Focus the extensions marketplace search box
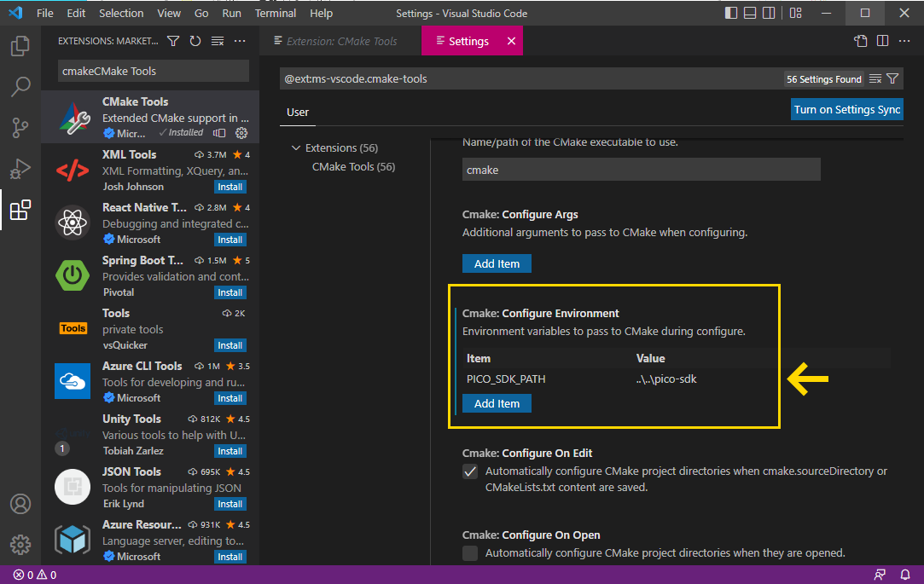This screenshot has width=924, height=584. 154,72
